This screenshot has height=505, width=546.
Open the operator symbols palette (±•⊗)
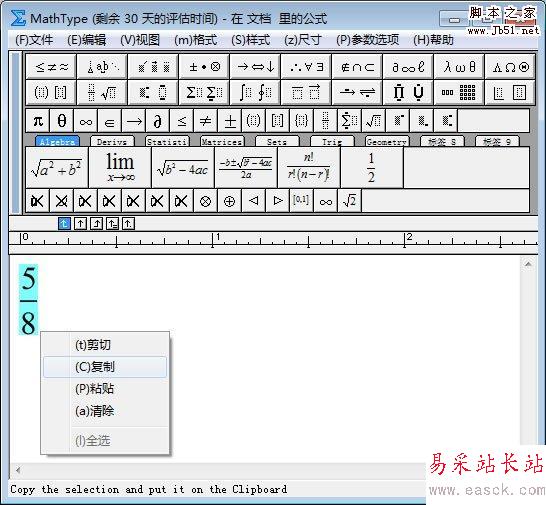click(204, 66)
